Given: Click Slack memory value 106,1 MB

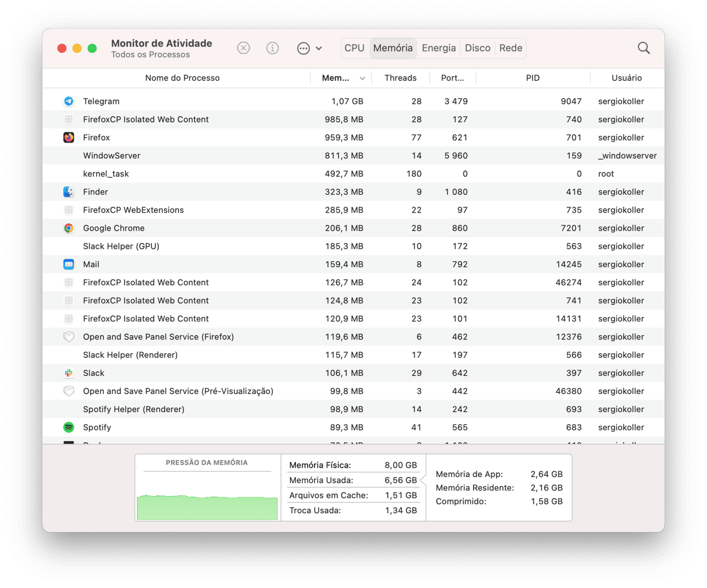Looking at the screenshot, I should (344, 373).
